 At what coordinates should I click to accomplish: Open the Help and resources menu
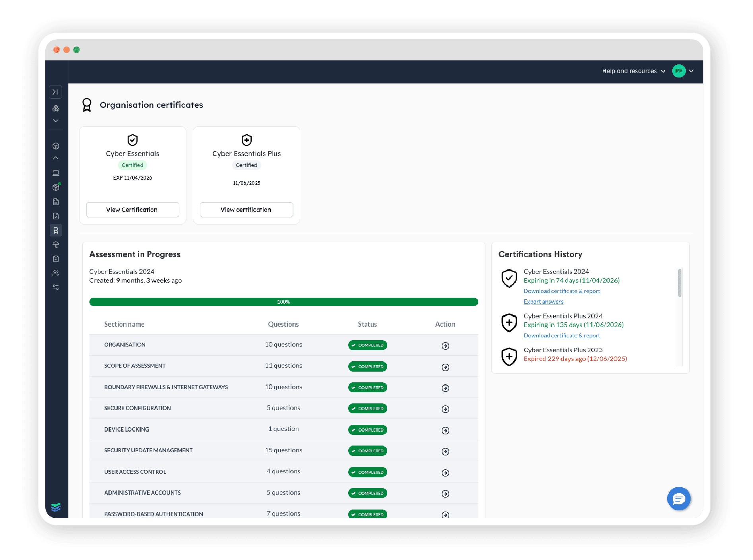[633, 71]
